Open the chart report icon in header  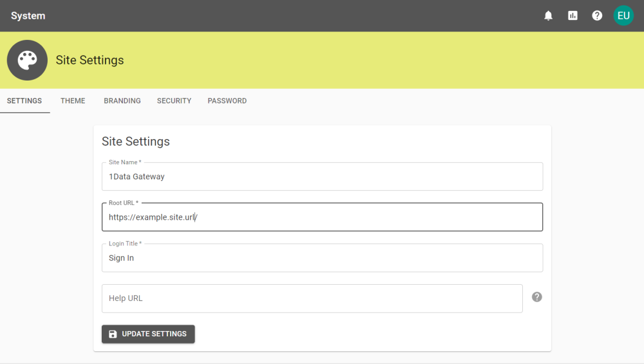[573, 15]
